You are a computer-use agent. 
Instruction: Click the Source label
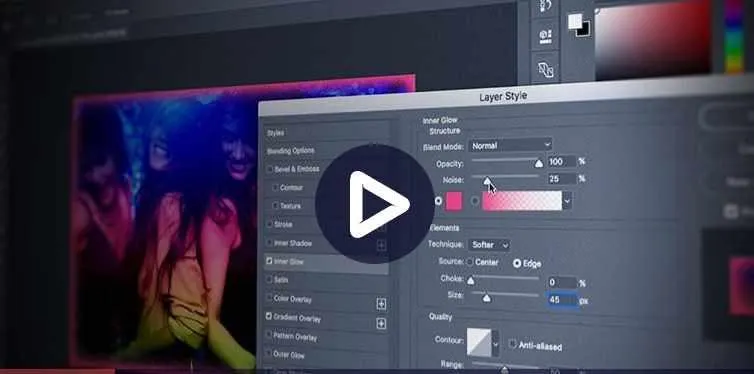tap(451, 261)
